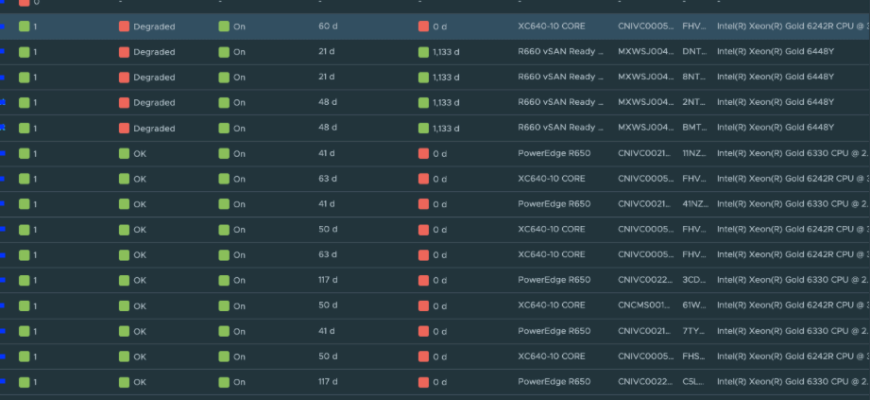Screen dimensions: 870x400
Task: Click the Xeon Gold 6448Y text in the 2NT row
Action: coord(775,103)
